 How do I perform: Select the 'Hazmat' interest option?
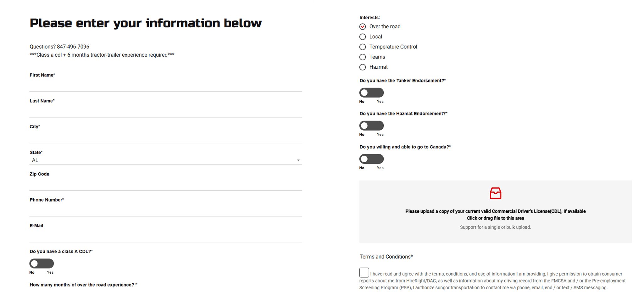(362, 67)
